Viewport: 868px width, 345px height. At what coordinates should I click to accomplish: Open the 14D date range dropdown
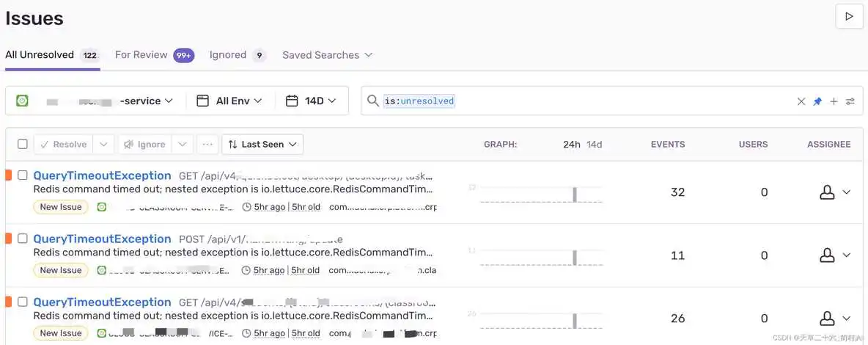coord(312,101)
